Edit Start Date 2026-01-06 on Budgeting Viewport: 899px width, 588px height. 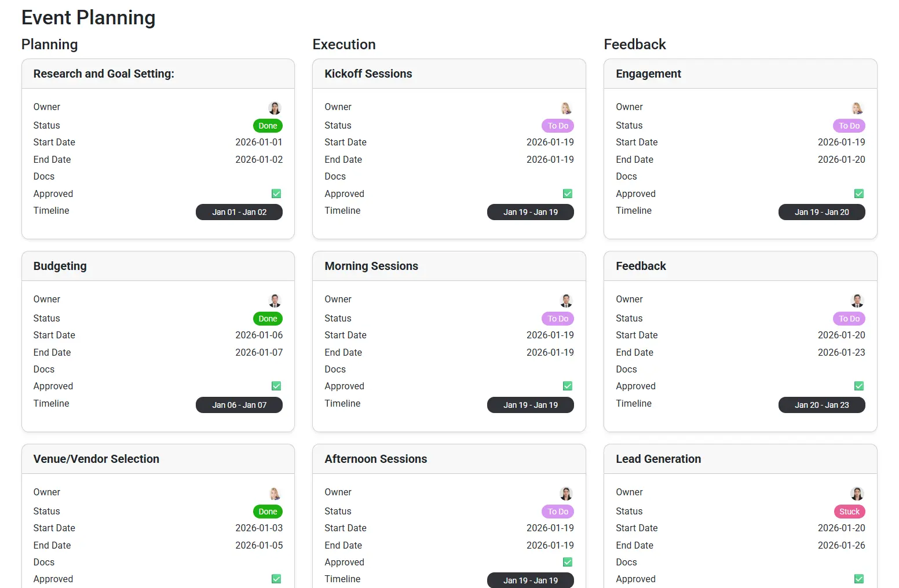tap(259, 335)
